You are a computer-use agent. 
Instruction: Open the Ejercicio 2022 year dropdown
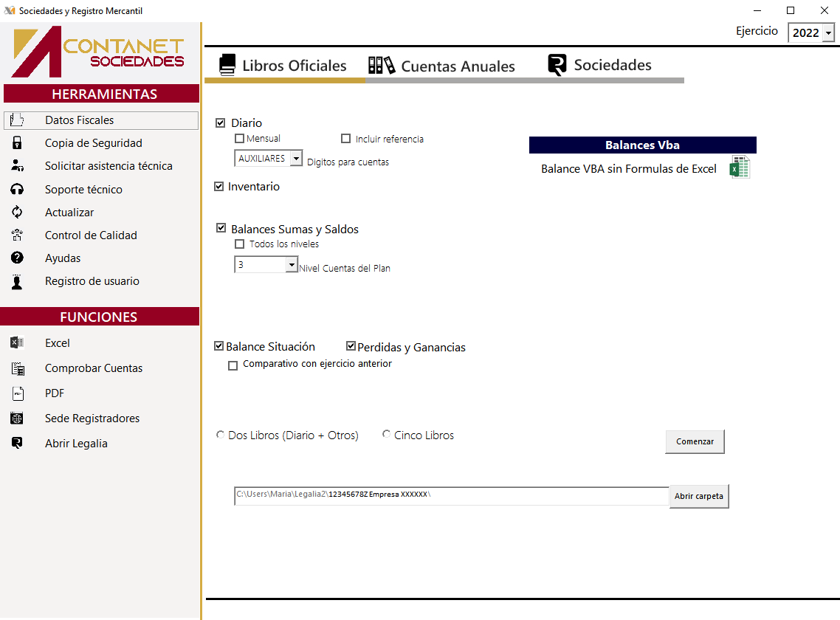[x=828, y=32]
